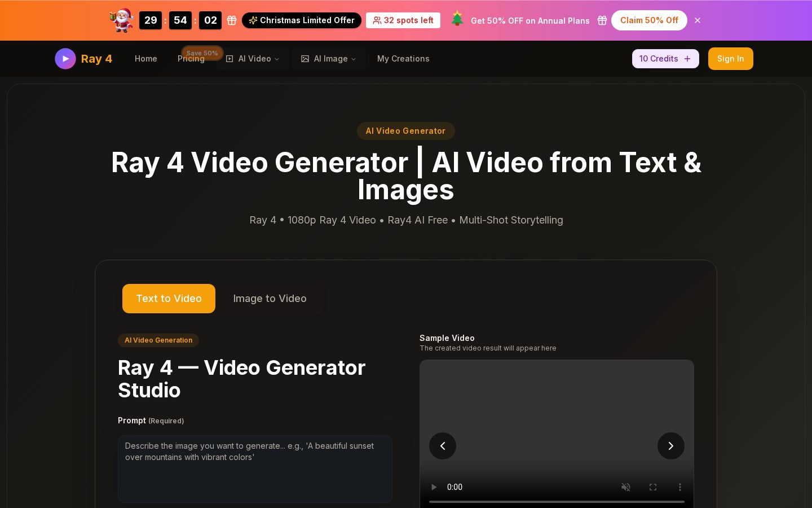
Task: Click the 10 Credits button
Action: tap(665, 59)
